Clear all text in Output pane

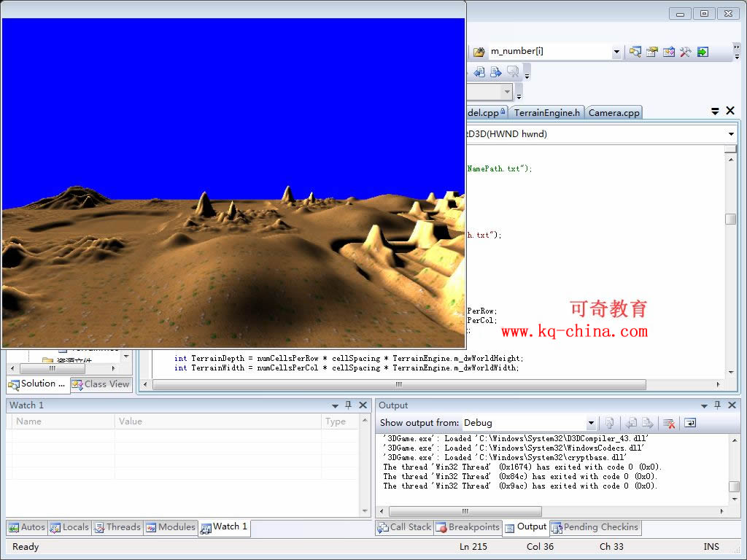coord(669,423)
